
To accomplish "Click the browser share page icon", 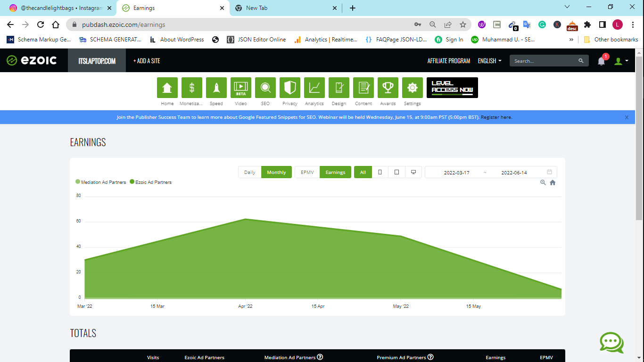I will click(448, 25).
